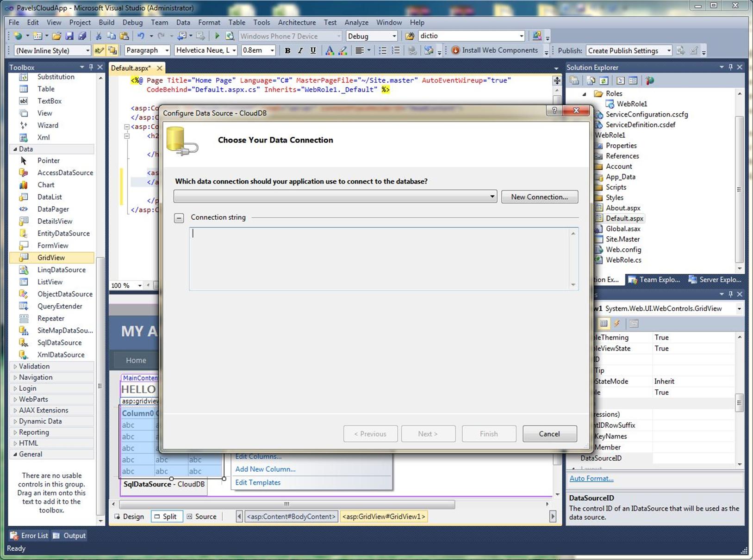Screen dimensions: 753x560
Task: Click the Cut scissors icon
Action: [x=98, y=36]
